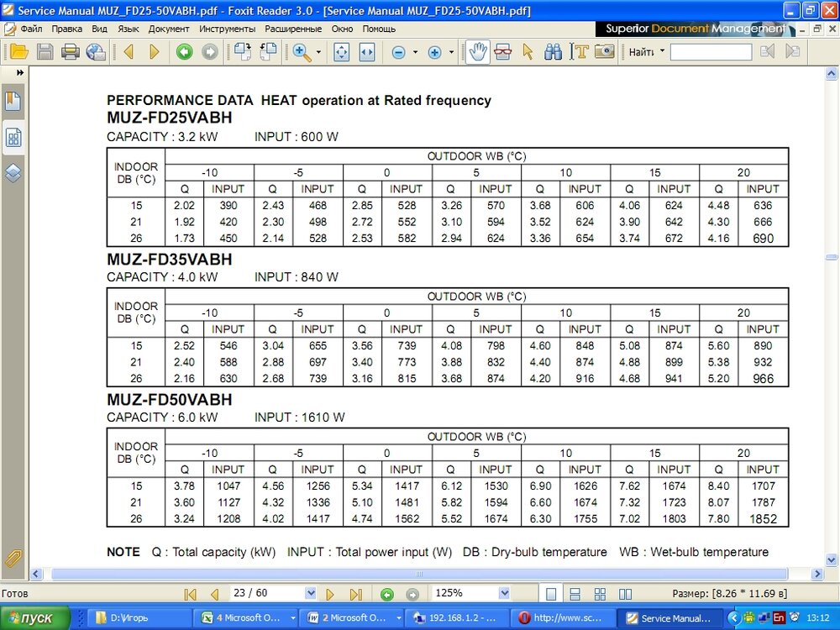840x630 pixels.
Task: Open the zoom-in dropdown arrow
Action: [x=451, y=52]
